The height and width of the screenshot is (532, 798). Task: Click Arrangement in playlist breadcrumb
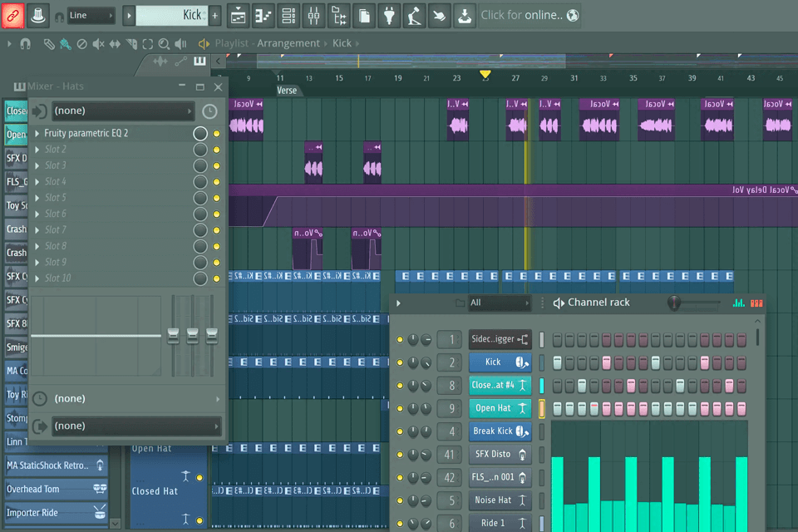click(288, 43)
